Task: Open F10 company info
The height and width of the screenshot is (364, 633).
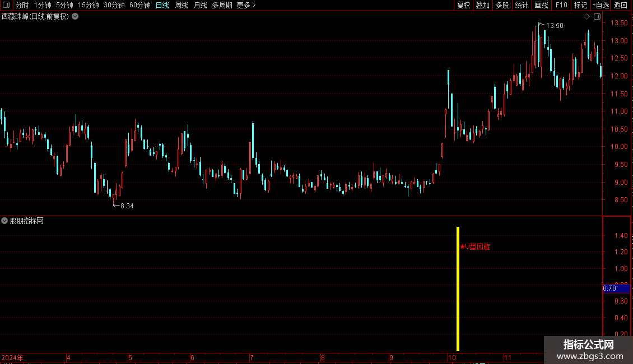Action: tap(561, 5)
